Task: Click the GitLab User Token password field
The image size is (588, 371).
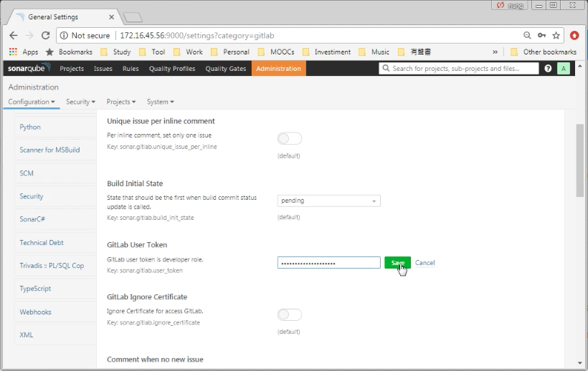Action: 329,263
